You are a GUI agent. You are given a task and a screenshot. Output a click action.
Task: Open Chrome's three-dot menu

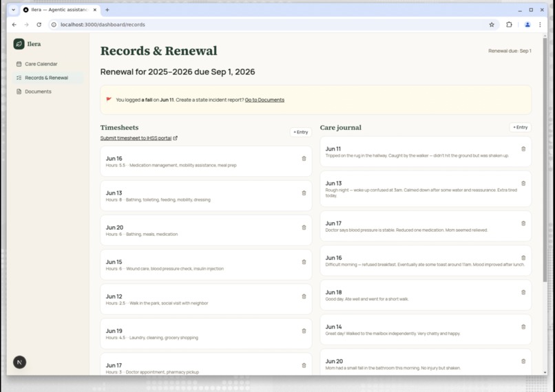[x=540, y=25]
